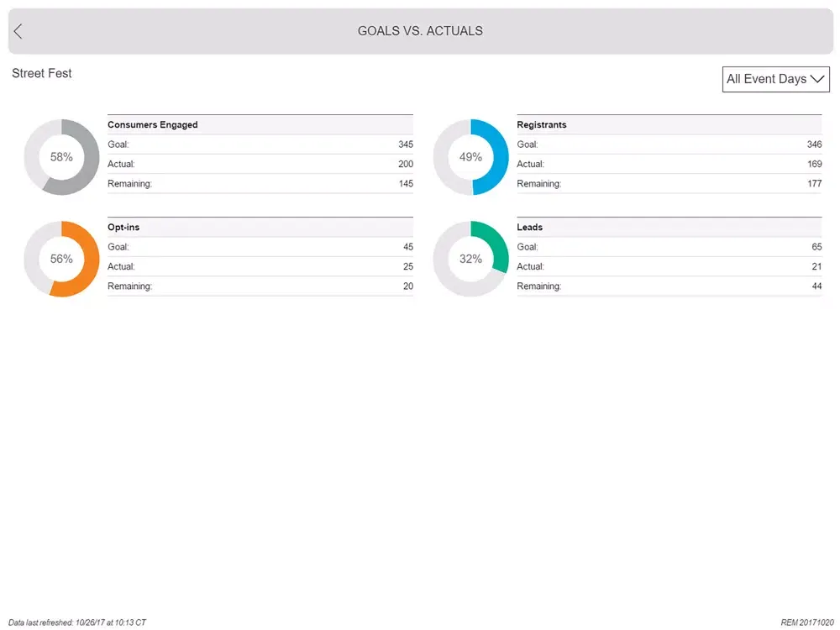840x630 pixels.
Task: Click the Registrants 49% donut chart
Action: coord(470,157)
